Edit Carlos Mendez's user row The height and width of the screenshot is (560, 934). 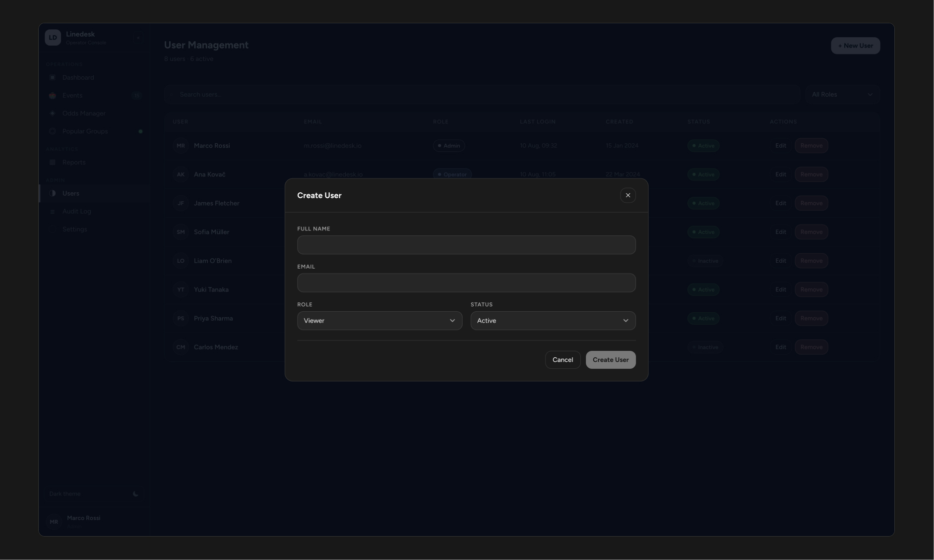pyautogui.click(x=780, y=347)
